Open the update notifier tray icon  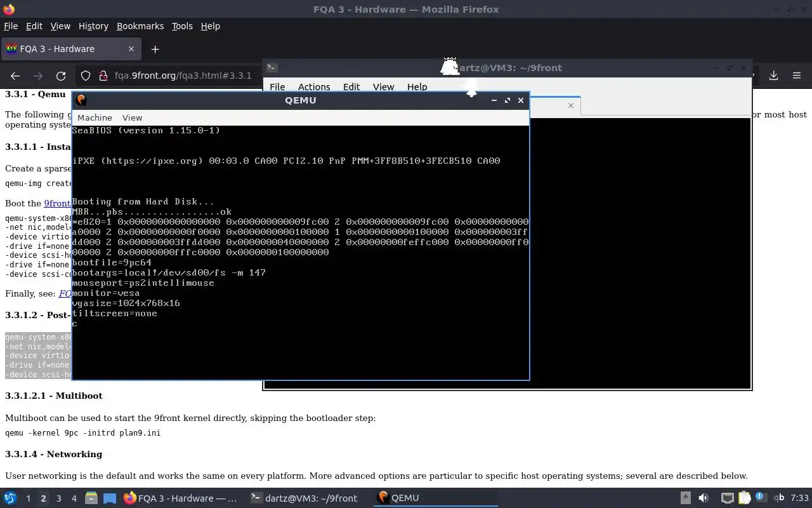point(761,498)
